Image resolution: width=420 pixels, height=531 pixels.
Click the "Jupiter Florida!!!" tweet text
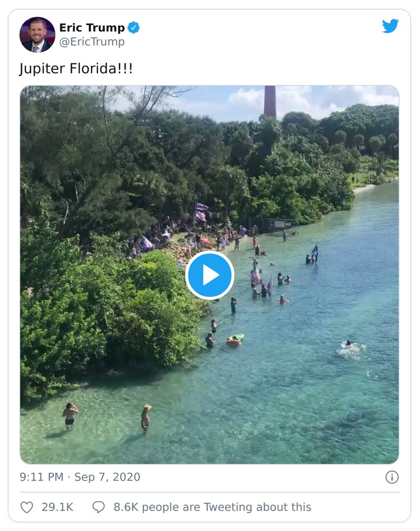pos(76,69)
